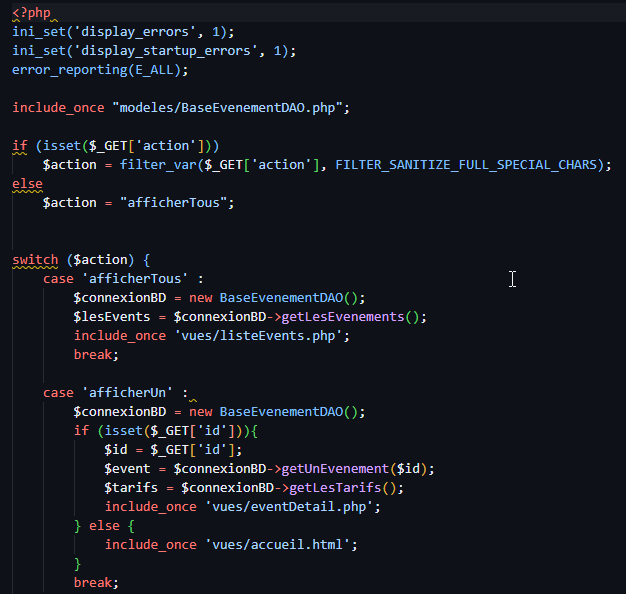Image resolution: width=626 pixels, height=594 pixels.
Task: Click the FILTER_SANITIZE_FULL_SPECIAL_CHARS constant
Action: [465, 164]
